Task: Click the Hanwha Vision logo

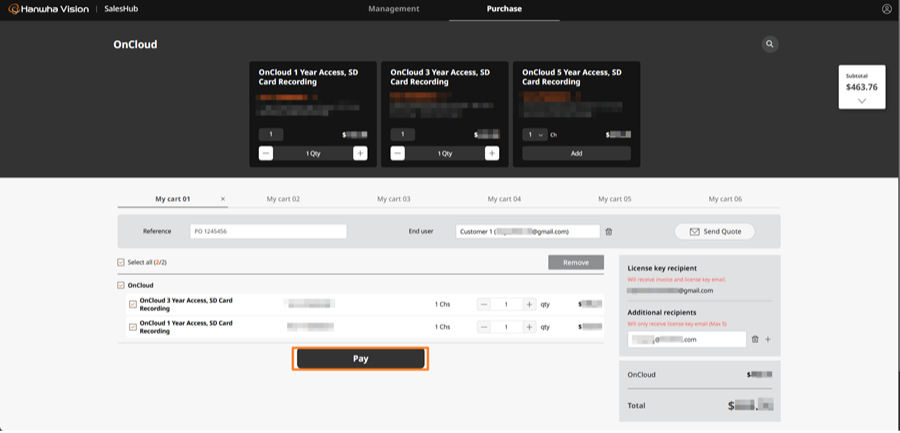Action: pyautogui.click(x=48, y=9)
